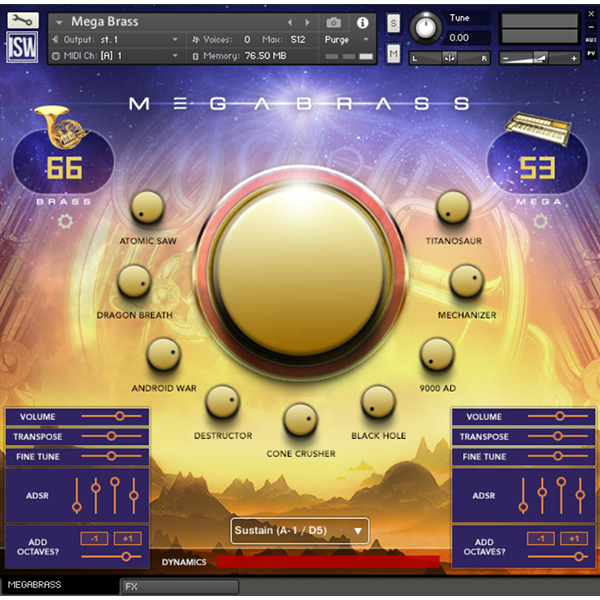Screen dimensions: 600x600
Task: Center the pan with the middle pan icon
Action: click(449, 58)
